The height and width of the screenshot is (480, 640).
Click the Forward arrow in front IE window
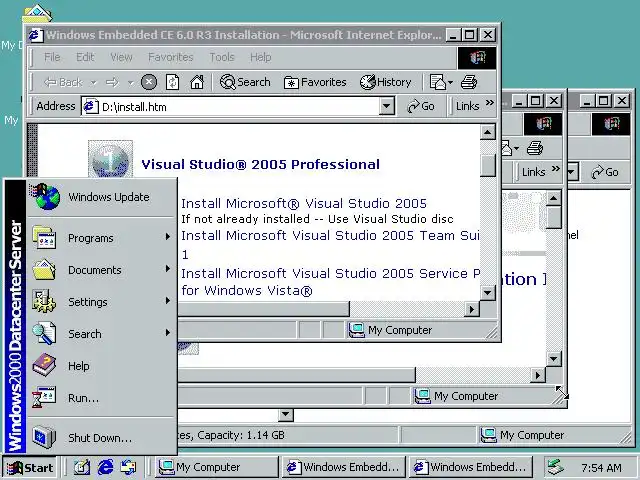(x=112, y=82)
